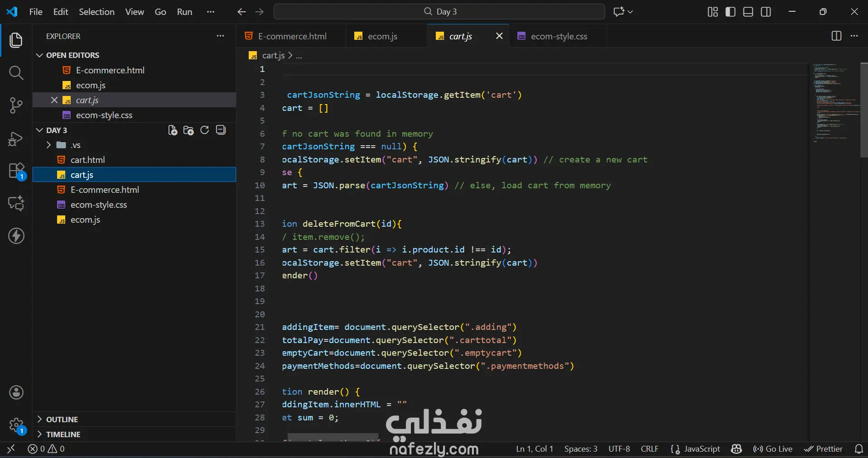Image resolution: width=868 pixels, height=458 pixels.
Task: Change the Spaces: 3 indentation
Action: point(581,449)
